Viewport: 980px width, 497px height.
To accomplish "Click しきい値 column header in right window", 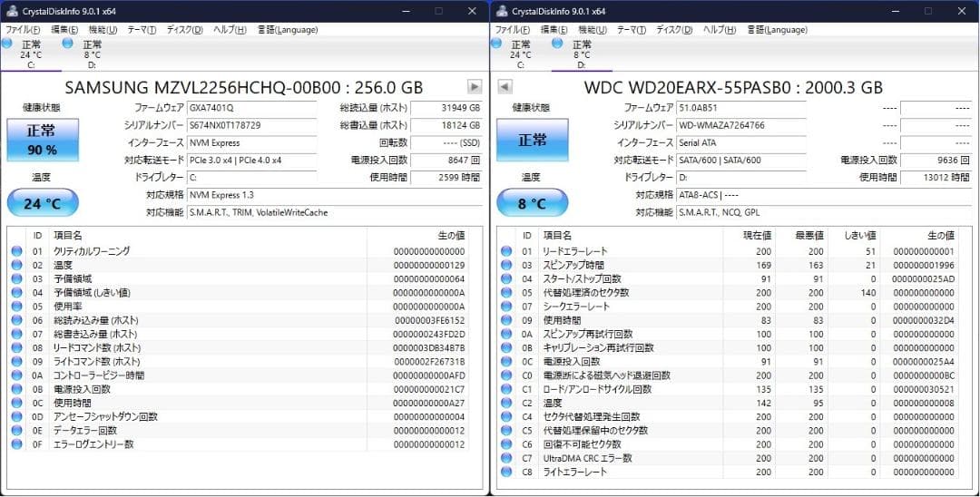I will click(854, 236).
